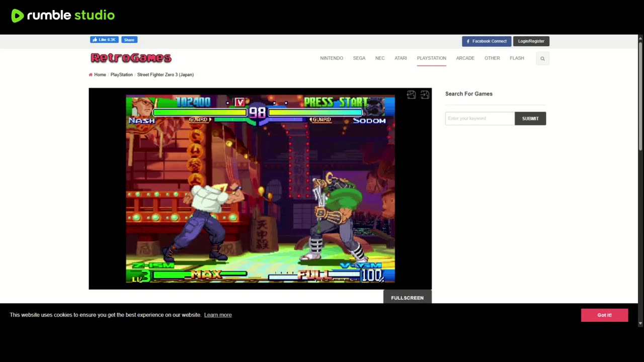The image size is (644, 362).
Task: Click the Facebook Like button
Action: 104,40
